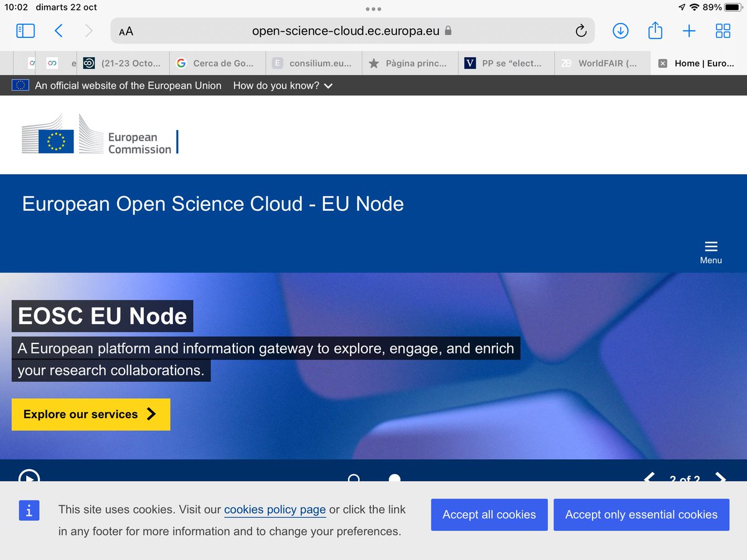Tap the 10:02 clock in the status bar
747x560 pixels.
[x=17, y=7]
